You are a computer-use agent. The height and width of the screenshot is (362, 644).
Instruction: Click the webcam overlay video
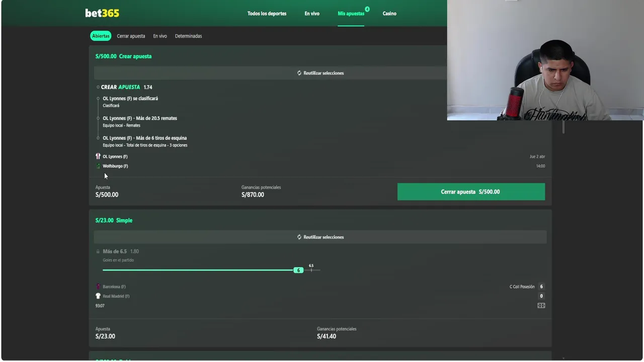pos(545,60)
